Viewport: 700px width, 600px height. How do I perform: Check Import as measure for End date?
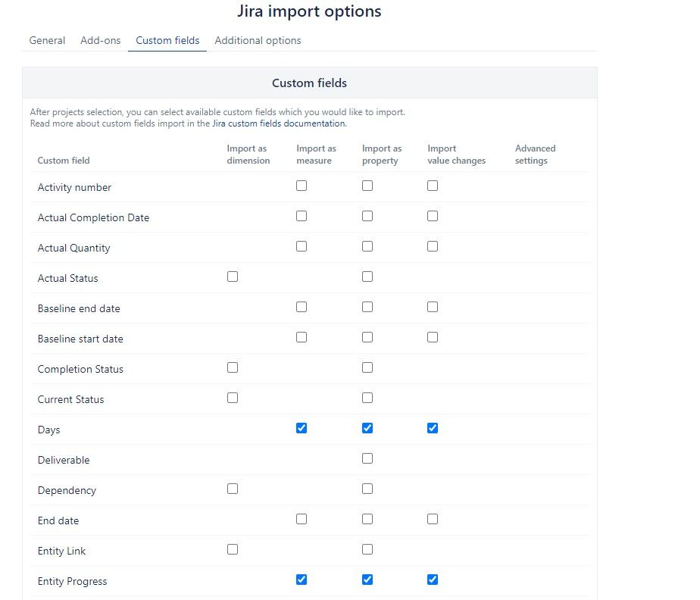tap(302, 519)
